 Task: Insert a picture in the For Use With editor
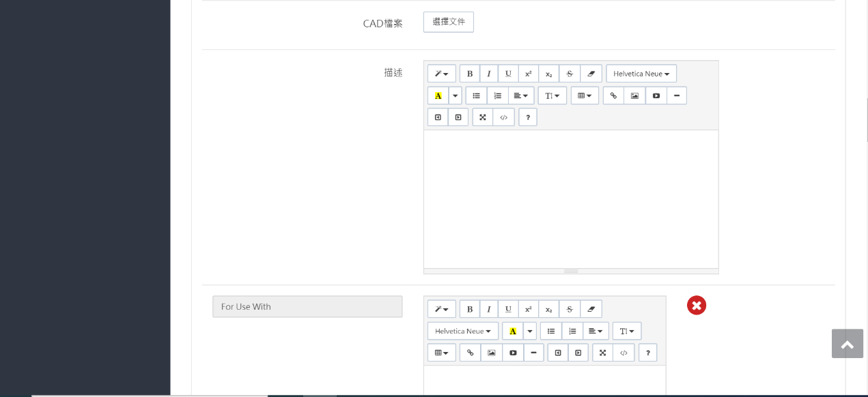click(x=491, y=353)
